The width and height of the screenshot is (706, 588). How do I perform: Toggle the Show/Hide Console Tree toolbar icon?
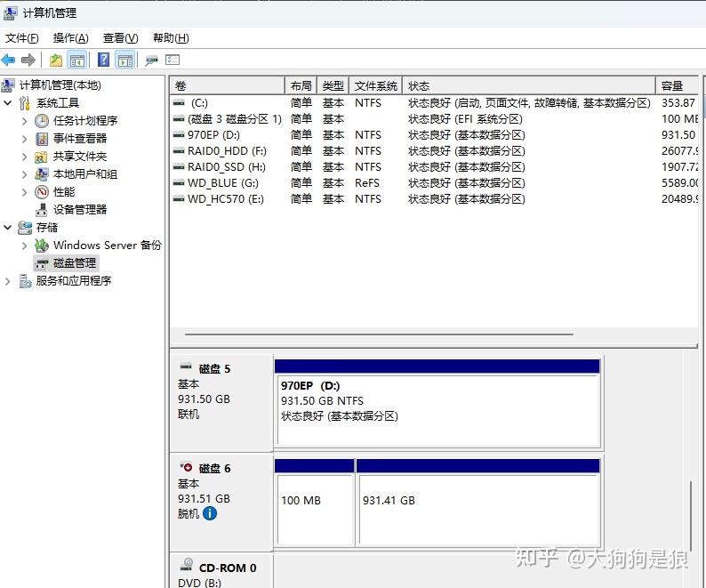coord(77,60)
